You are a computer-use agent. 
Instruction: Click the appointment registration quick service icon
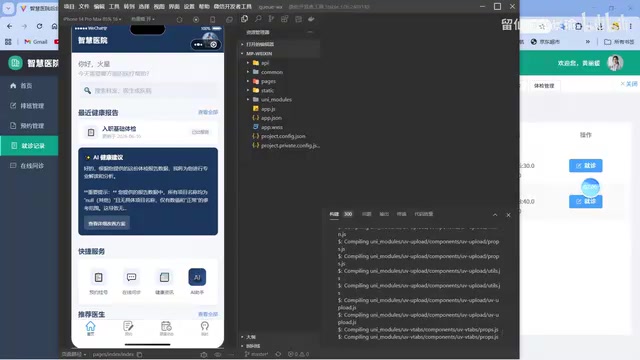click(x=98, y=278)
